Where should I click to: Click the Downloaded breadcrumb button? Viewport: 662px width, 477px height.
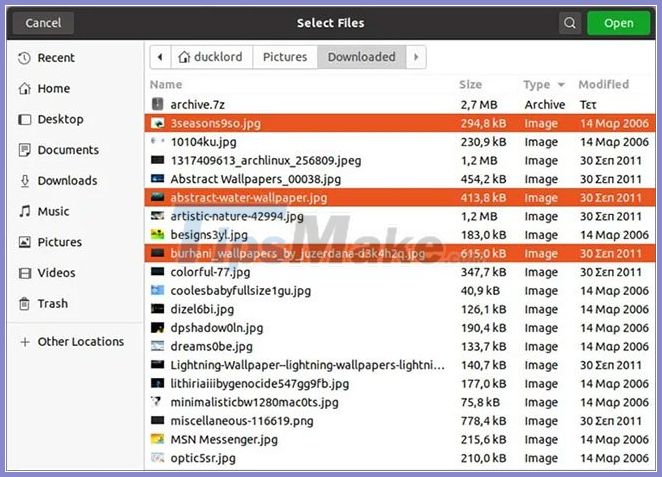[361, 57]
